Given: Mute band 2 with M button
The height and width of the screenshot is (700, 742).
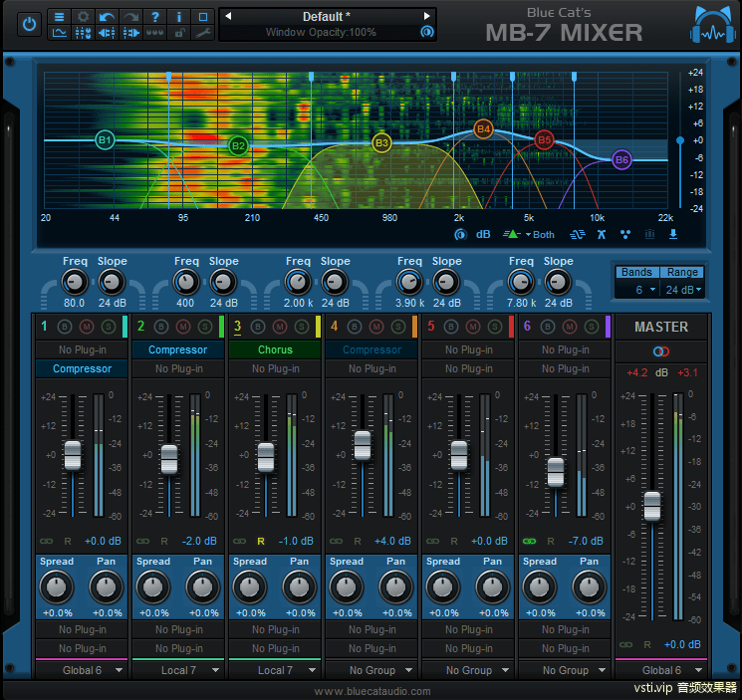Looking at the screenshot, I should [183, 327].
